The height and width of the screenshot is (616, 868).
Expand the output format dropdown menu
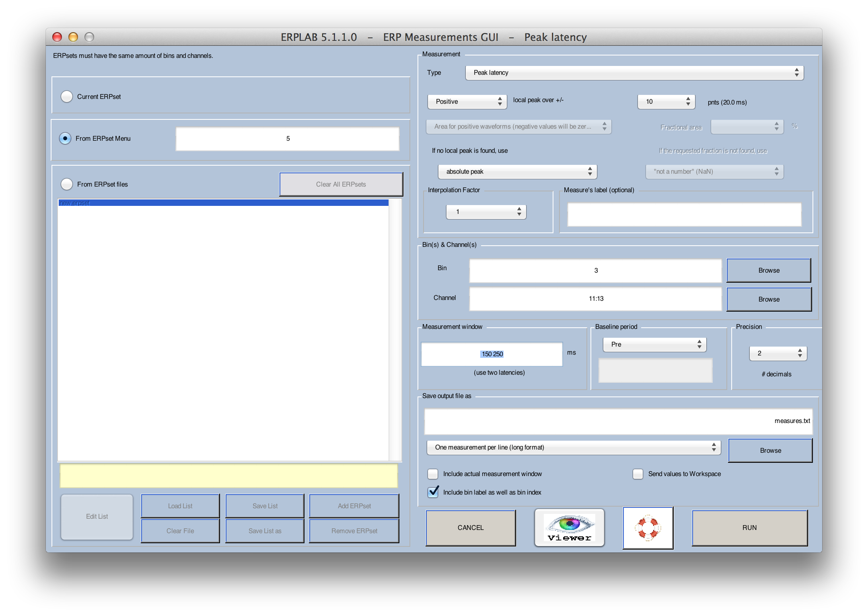pyautogui.click(x=715, y=448)
